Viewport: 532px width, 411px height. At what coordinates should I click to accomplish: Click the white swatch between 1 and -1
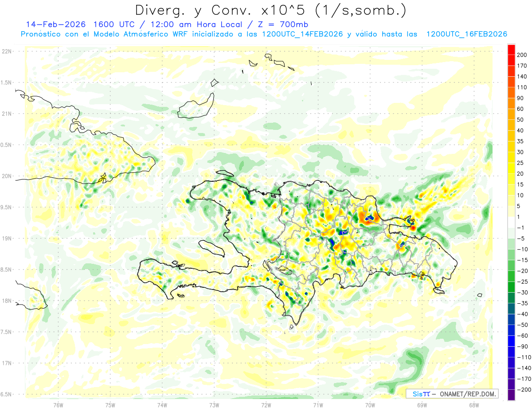coord(511,222)
